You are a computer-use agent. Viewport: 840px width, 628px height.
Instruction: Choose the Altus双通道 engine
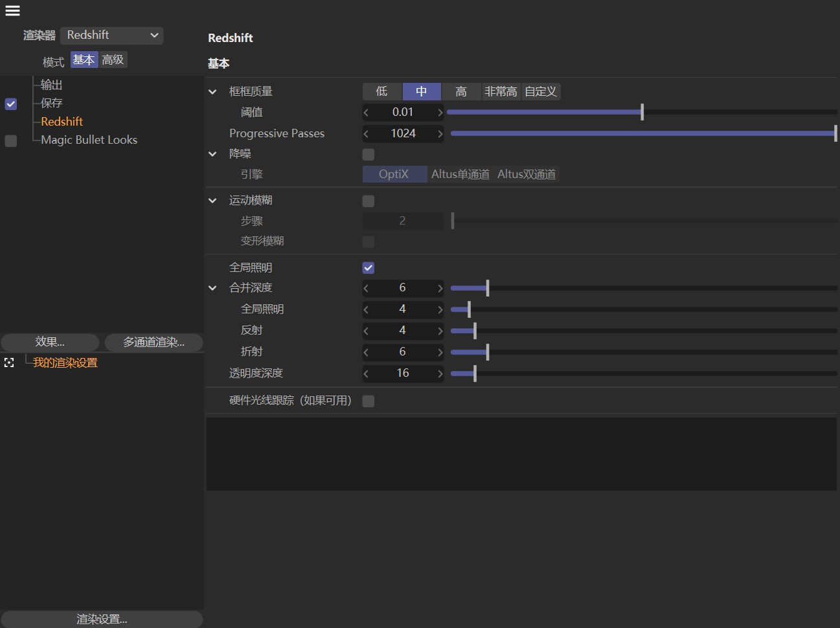click(527, 174)
